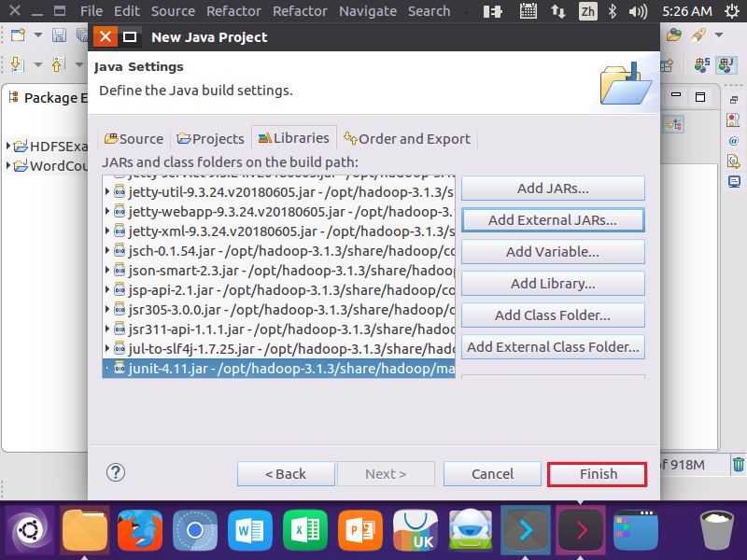Open the Chromium browser in the dock

[x=195, y=530]
